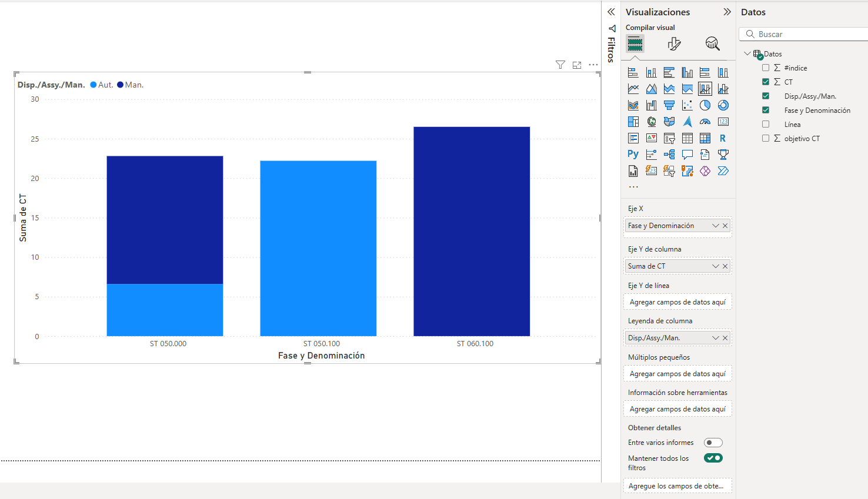Open the visual's filter icon in chart header
Image resolution: width=868 pixels, height=499 pixels.
pyautogui.click(x=560, y=65)
